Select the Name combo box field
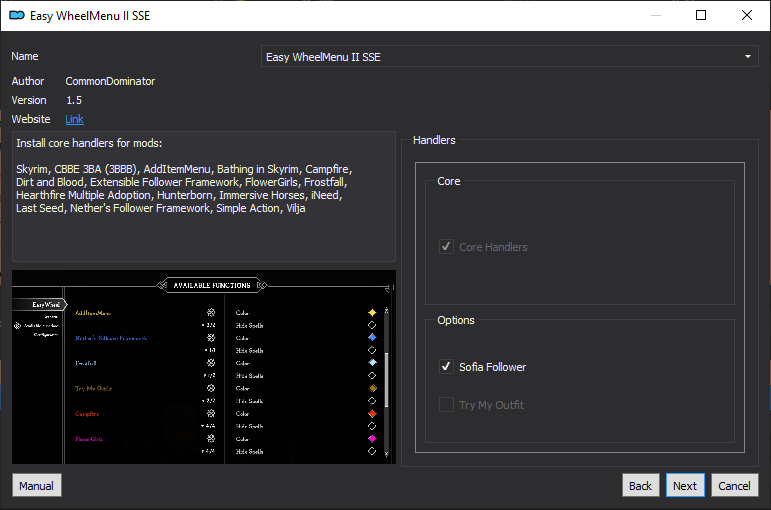Viewport: 771px width, 510px height. point(509,57)
